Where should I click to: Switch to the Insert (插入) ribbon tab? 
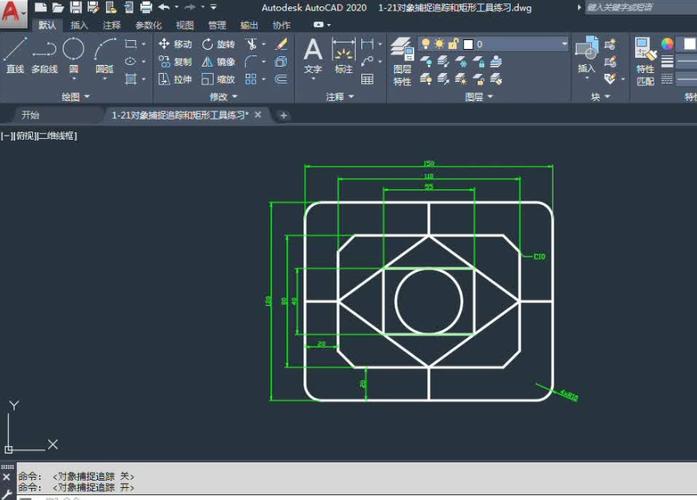79,25
